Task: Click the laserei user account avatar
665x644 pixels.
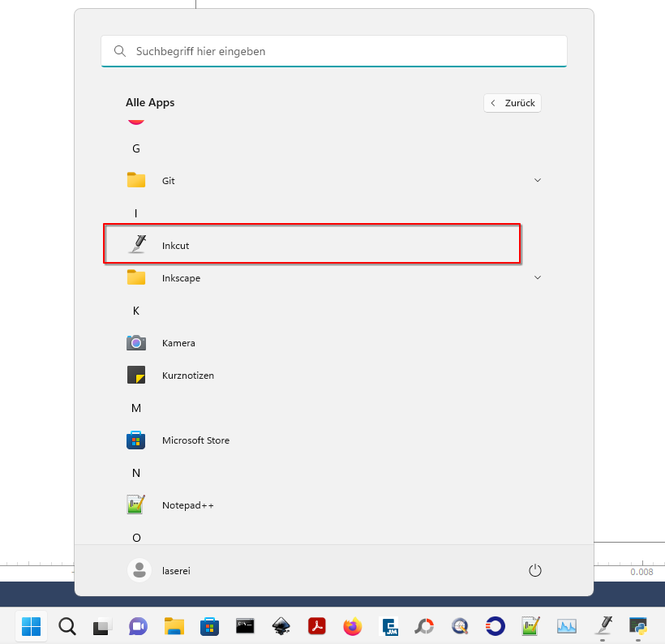Action: [x=139, y=570]
